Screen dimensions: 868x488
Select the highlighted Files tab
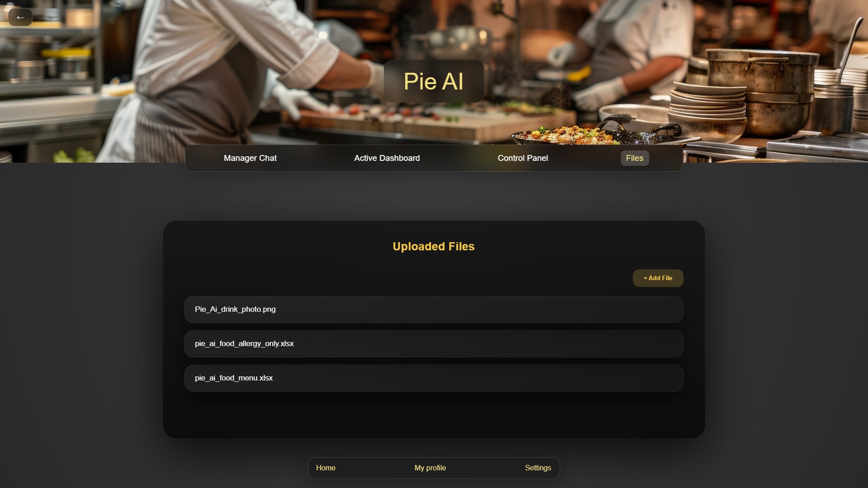coord(634,158)
